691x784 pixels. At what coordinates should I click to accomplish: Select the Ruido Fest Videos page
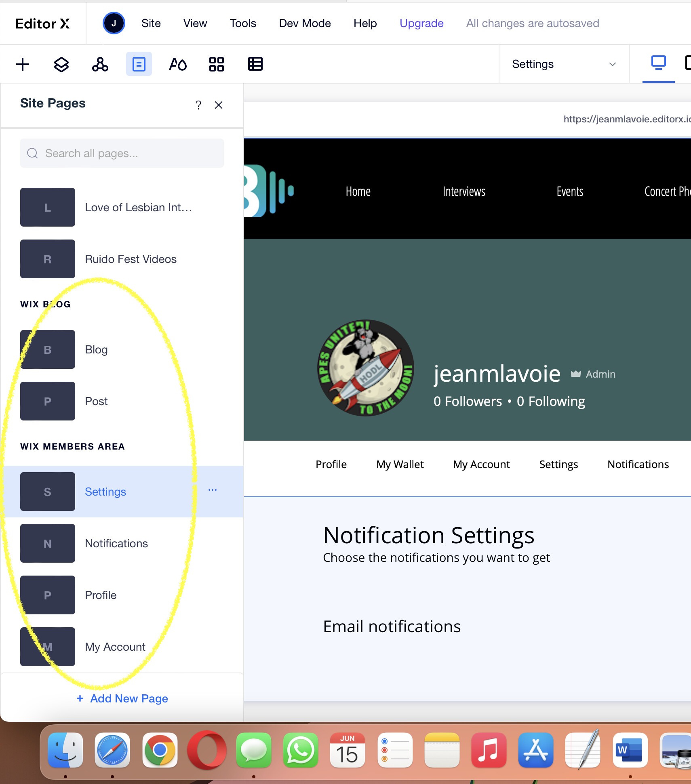122,259
